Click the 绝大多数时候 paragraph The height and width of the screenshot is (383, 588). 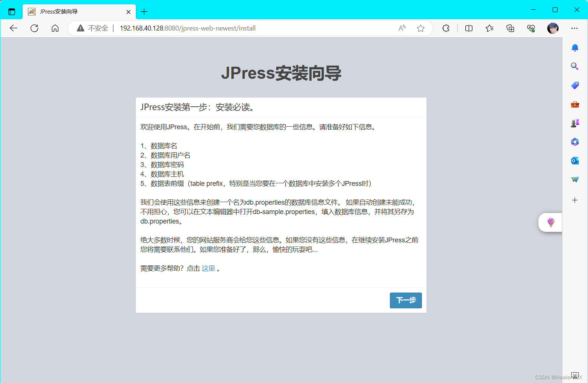[x=279, y=245]
